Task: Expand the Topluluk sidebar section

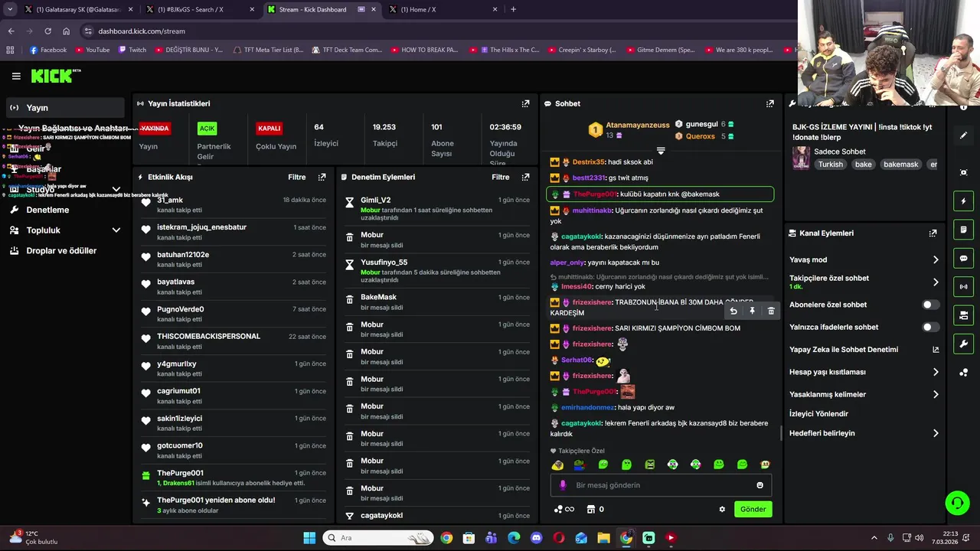Action: (x=65, y=230)
